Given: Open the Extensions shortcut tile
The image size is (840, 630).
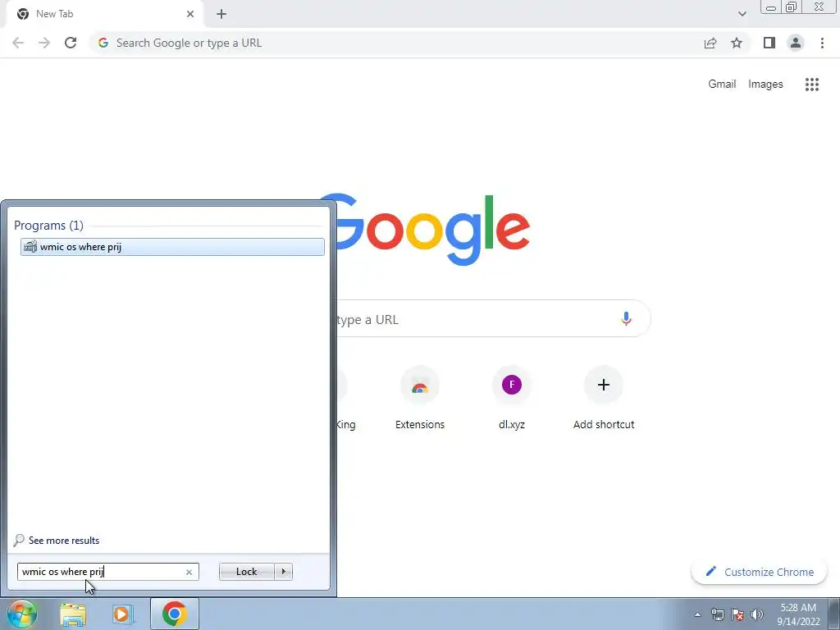Looking at the screenshot, I should 420,399.
